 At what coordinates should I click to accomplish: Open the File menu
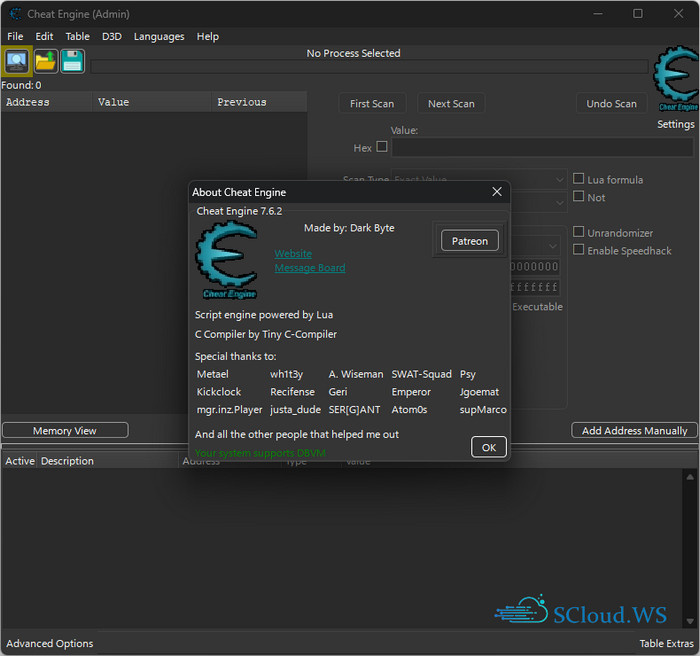pos(15,36)
